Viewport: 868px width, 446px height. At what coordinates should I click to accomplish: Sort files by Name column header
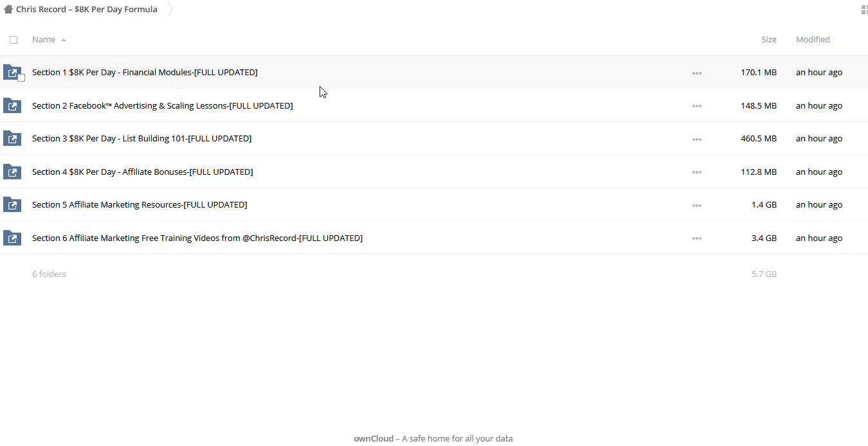44,40
